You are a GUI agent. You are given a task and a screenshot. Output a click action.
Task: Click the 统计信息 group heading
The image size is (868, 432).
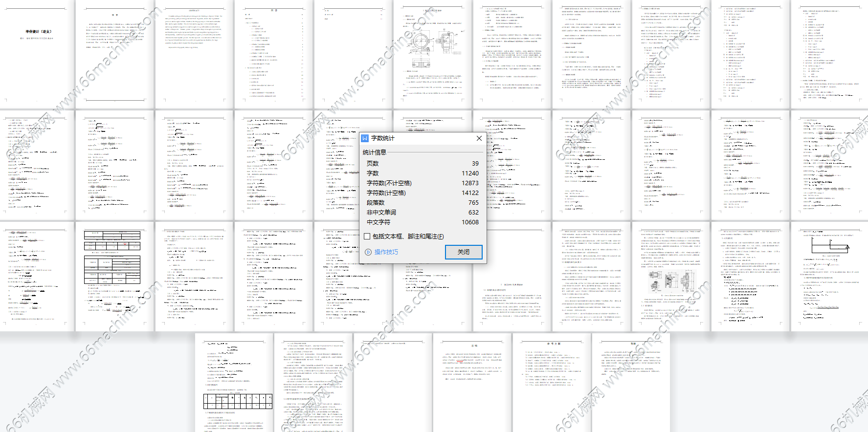point(375,152)
